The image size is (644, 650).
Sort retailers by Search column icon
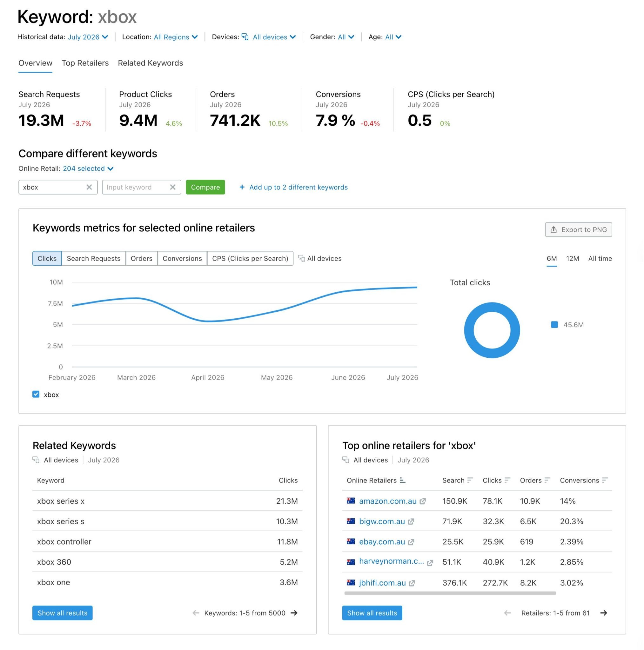pos(470,481)
